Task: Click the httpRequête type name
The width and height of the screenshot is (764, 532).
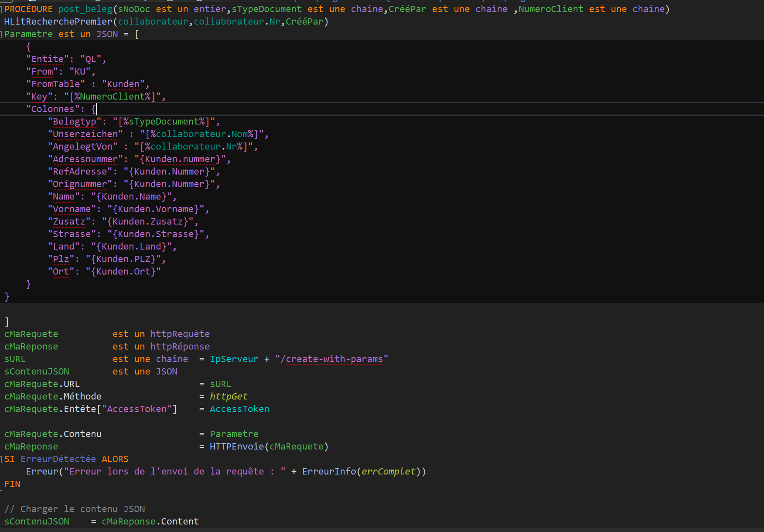Action: [x=180, y=334]
